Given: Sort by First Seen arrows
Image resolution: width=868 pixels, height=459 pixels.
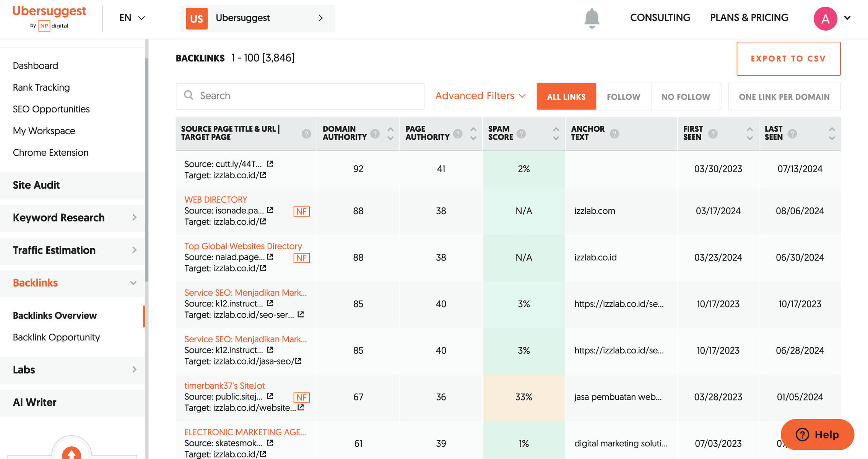Looking at the screenshot, I should 749,133.
